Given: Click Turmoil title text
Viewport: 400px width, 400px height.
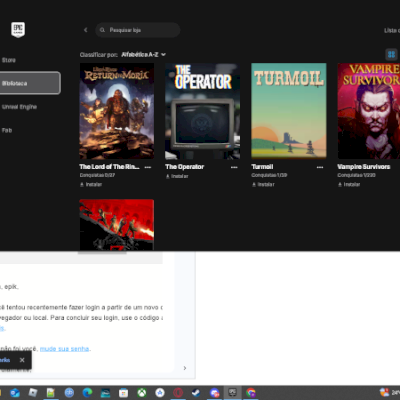Looking at the screenshot, I should coord(262,167).
